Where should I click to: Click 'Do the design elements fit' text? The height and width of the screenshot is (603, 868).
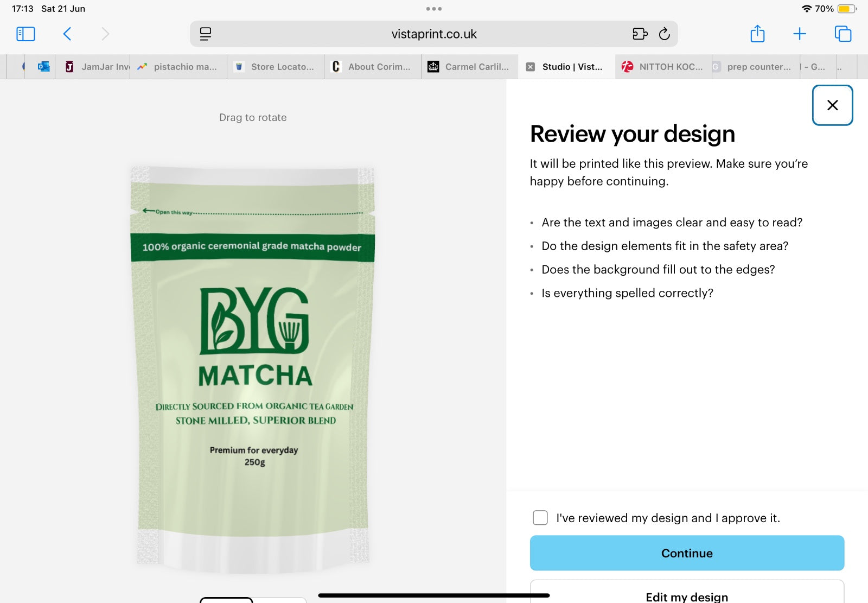click(x=665, y=246)
